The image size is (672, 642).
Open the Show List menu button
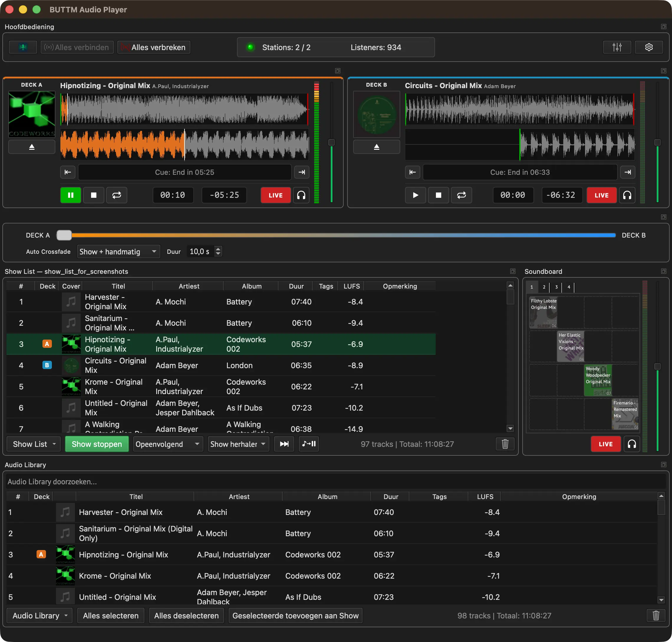34,444
